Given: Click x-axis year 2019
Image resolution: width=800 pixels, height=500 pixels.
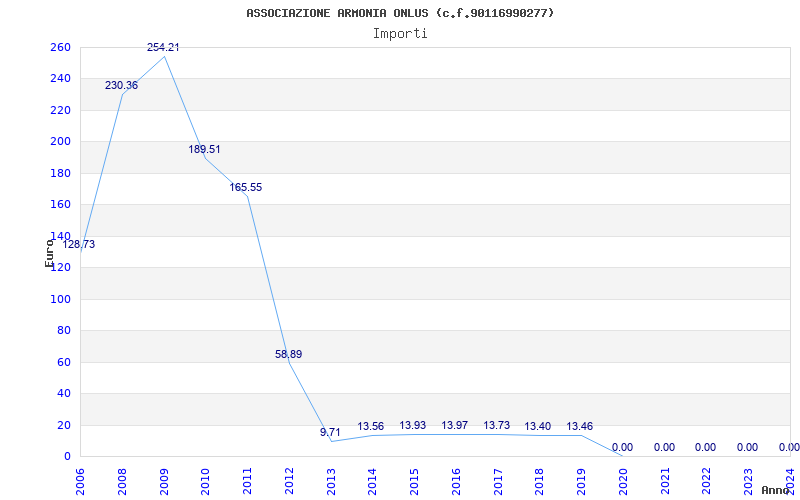Looking at the screenshot, I should pyautogui.click(x=582, y=482).
